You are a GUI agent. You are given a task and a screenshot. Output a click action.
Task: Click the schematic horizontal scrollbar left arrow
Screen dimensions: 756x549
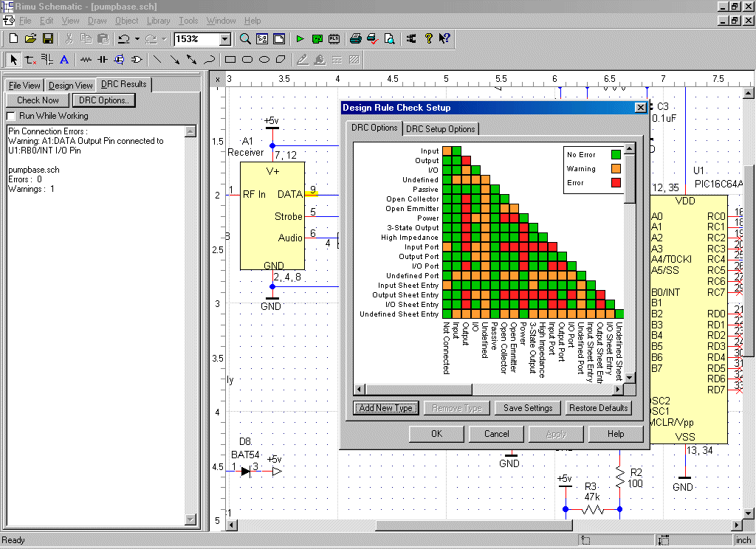point(232,525)
